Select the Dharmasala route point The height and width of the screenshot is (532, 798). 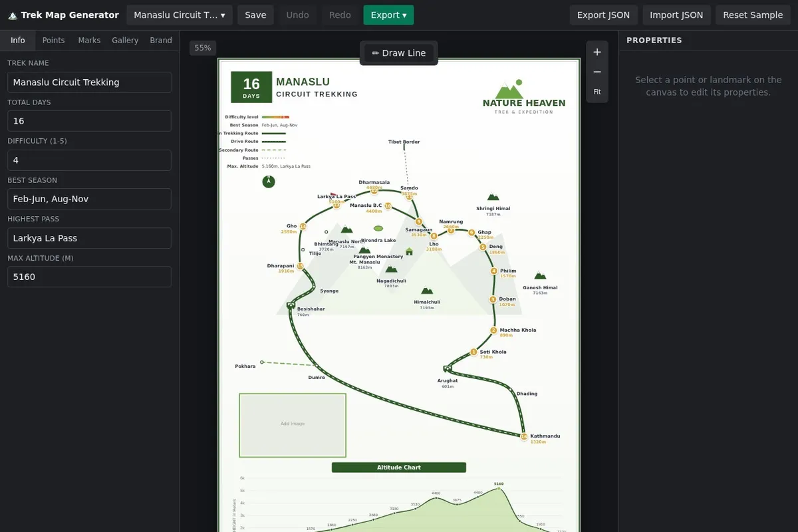click(374, 191)
